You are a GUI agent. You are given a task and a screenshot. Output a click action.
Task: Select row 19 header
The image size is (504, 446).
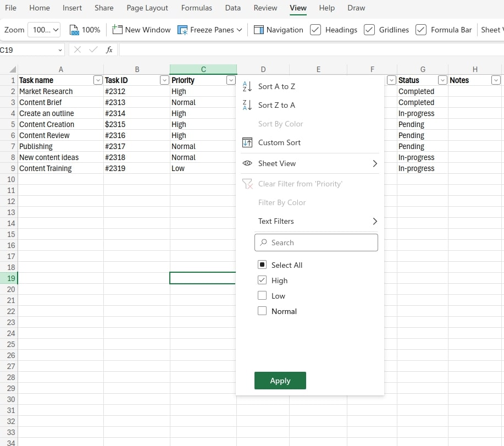pyautogui.click(x=9, y=278)
